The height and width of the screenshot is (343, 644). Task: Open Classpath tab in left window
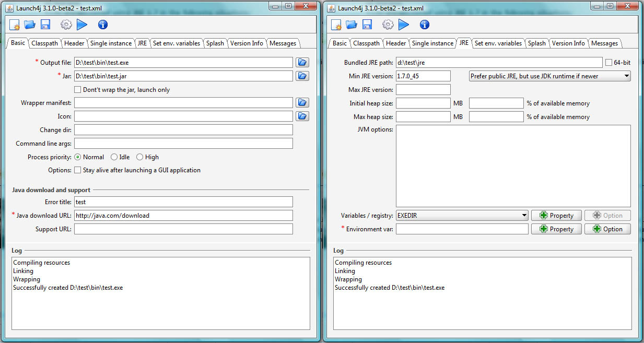pos(44,43)
